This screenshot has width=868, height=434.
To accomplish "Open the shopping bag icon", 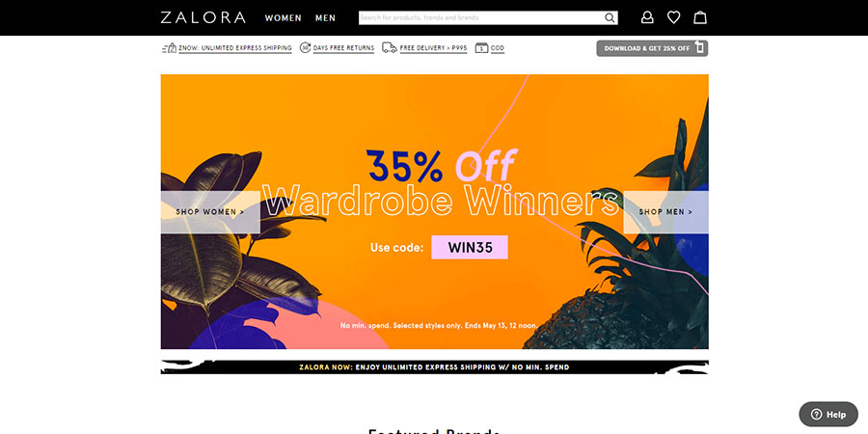I will click(x=700, y=17).
